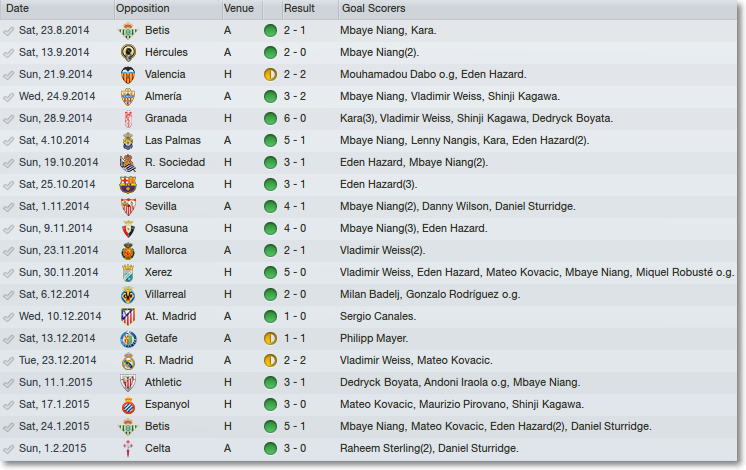
Task: Open the At. Madrid club badge
Action: [x=128, y=317]
